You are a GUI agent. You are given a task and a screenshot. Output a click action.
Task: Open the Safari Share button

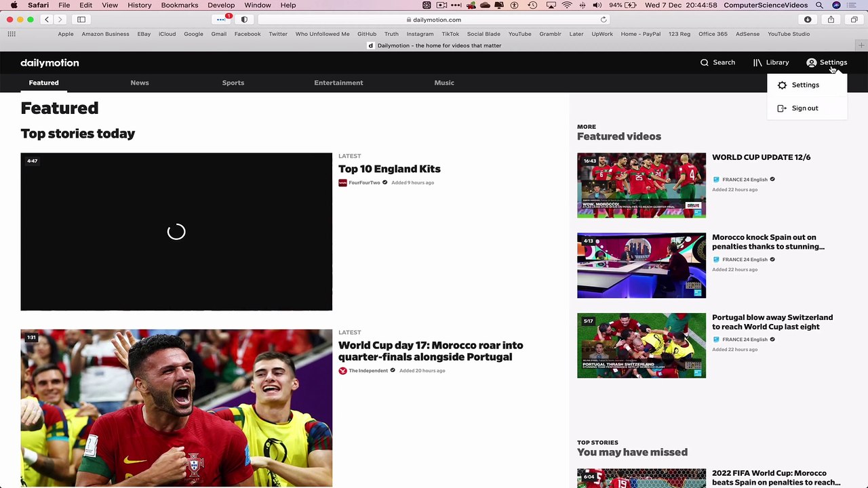pyautogui.click(x=831, y=20)
